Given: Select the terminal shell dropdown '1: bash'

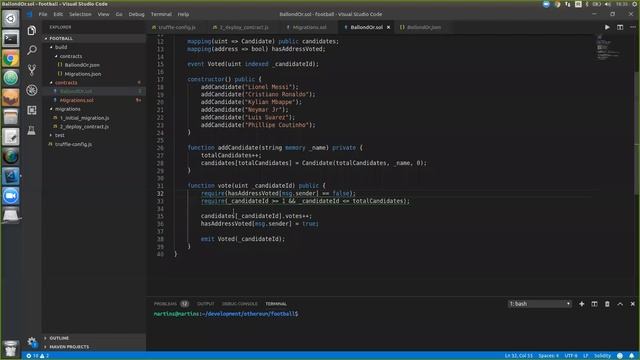Looking at the screenshot, I should click(539, 304).
